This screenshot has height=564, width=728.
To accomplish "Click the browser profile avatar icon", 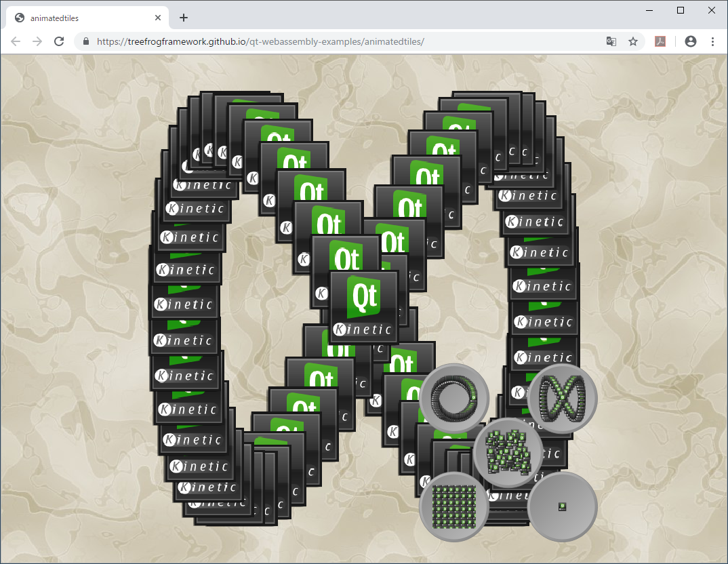I will point(690,41).
